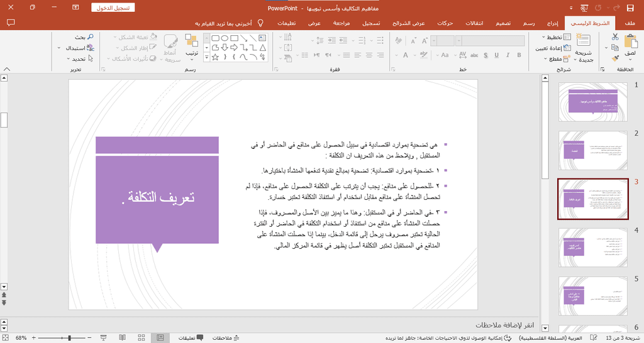644x343 pixels.
Task: Click the Copy icon in clipboard group
Action: 615,48
